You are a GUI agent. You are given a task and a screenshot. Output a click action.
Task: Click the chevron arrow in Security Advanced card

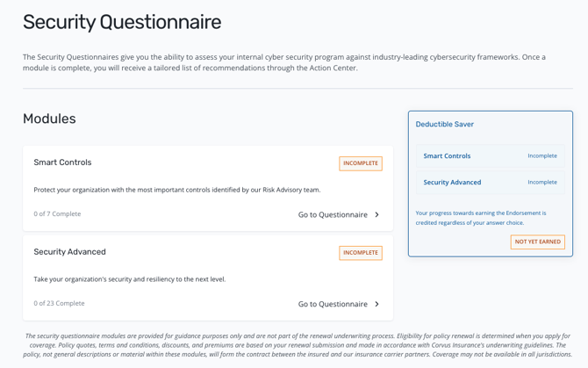[376, 304]
